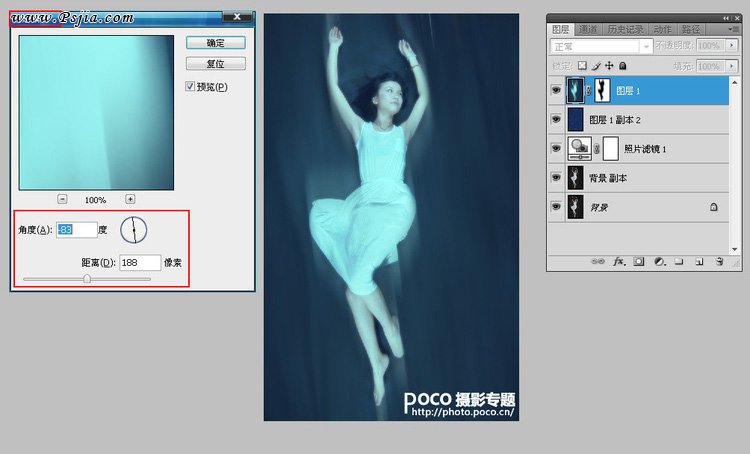This screenshot has width=750, height=454.
Task: Add a layer mask using bottom icon
Action: point(639,262)
